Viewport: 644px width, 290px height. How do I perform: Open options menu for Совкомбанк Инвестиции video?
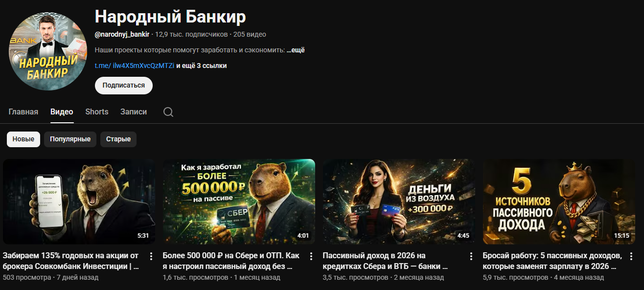tap(151, 256)
